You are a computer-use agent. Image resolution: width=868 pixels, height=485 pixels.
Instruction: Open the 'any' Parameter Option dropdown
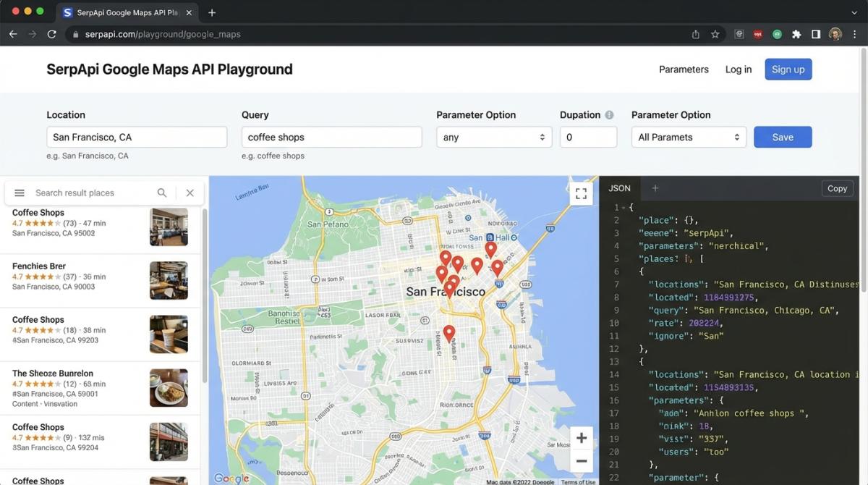pos(494,138)
